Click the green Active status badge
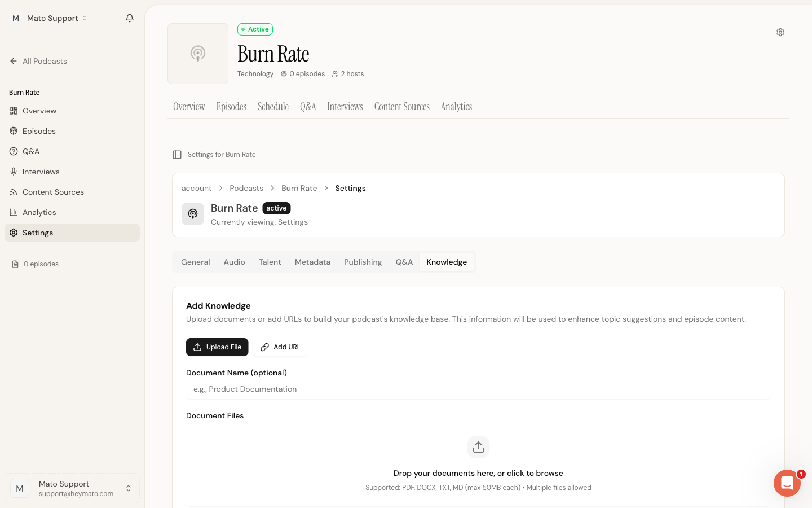Viewport: 812px width, 508px height. [255, 29]
